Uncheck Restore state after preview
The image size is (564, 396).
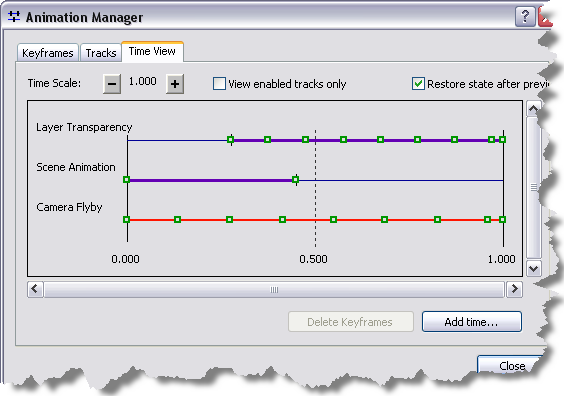tap(418, 84)
